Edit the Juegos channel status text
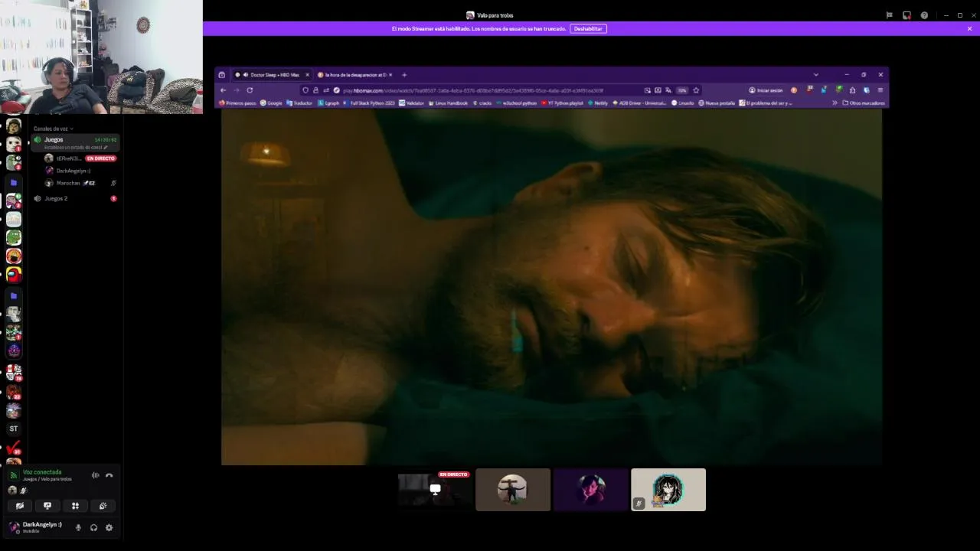 click(76, 147)
